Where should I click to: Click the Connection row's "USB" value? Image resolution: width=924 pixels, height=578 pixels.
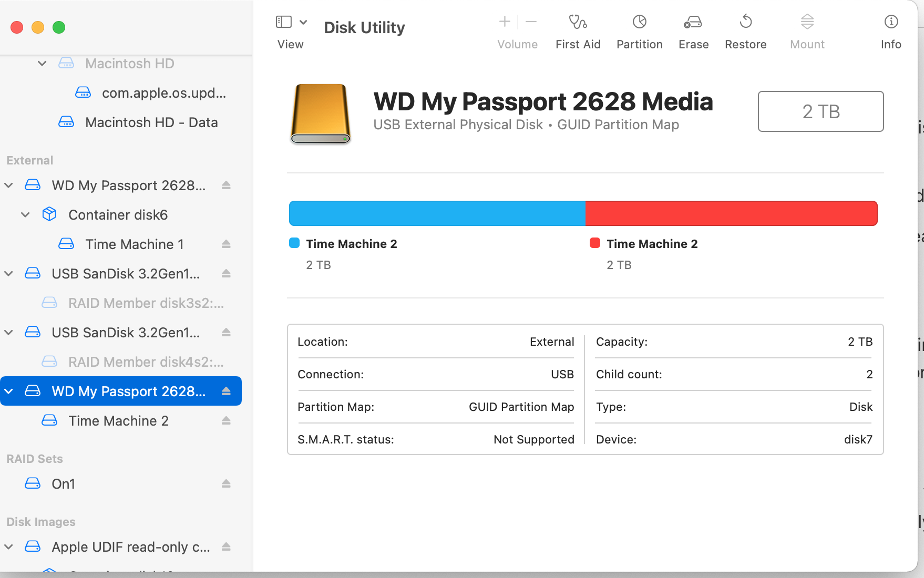tap(562, 374)
